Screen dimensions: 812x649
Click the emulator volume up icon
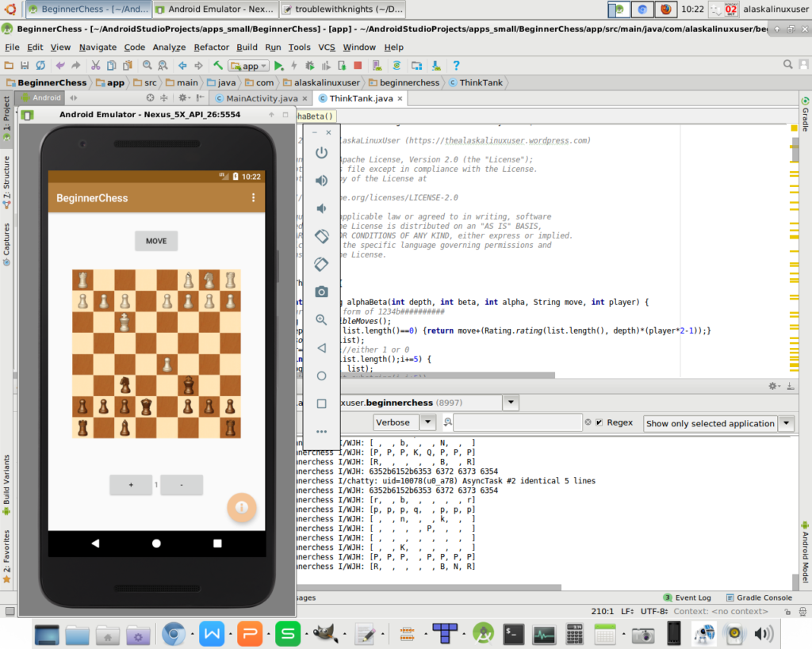click(x=321, y=181)
